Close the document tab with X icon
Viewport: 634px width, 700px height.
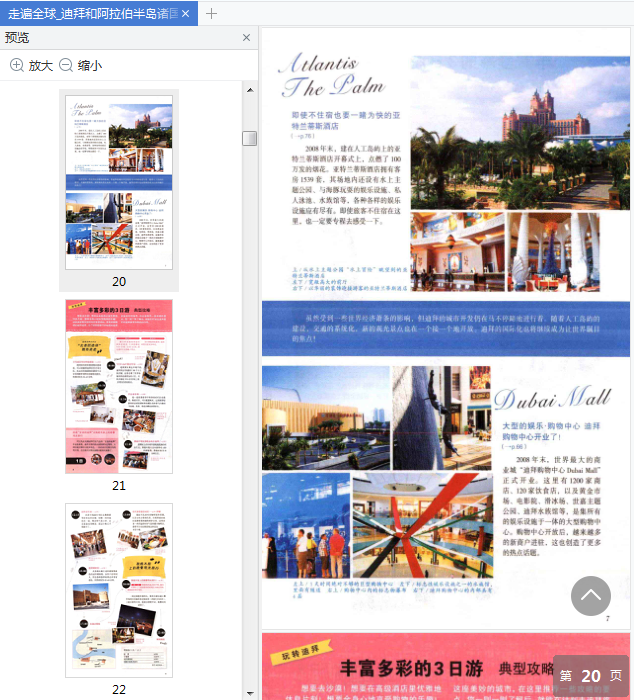tap(186, 14)
